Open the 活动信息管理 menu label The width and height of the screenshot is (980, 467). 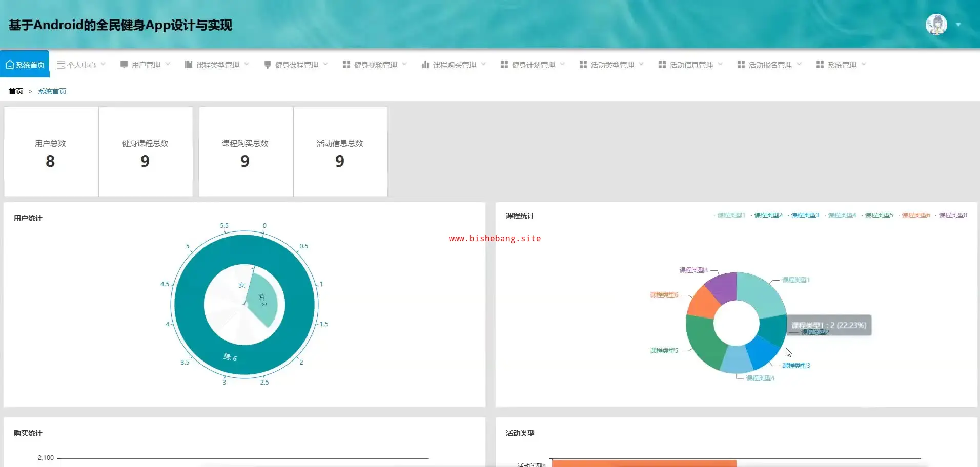(691, 65)
